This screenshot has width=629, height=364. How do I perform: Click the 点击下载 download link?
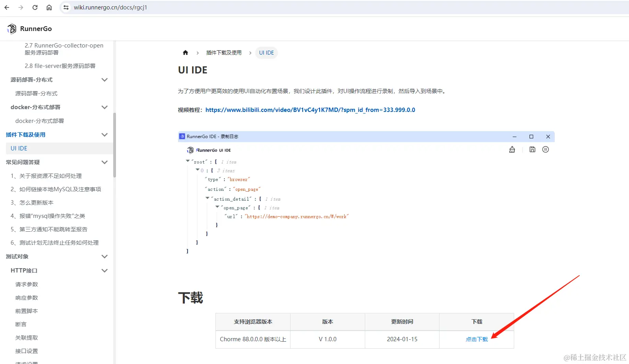point(477,339)
